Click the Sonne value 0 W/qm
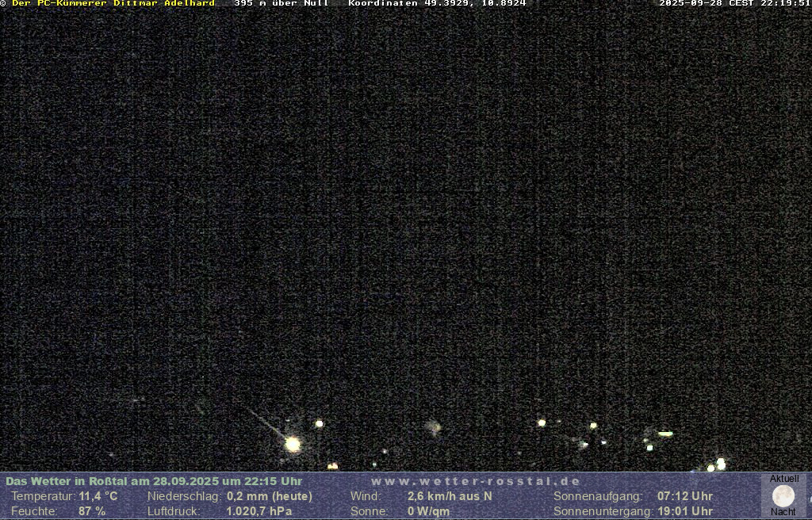The image size is (812, 520). [x=428, y=511]
